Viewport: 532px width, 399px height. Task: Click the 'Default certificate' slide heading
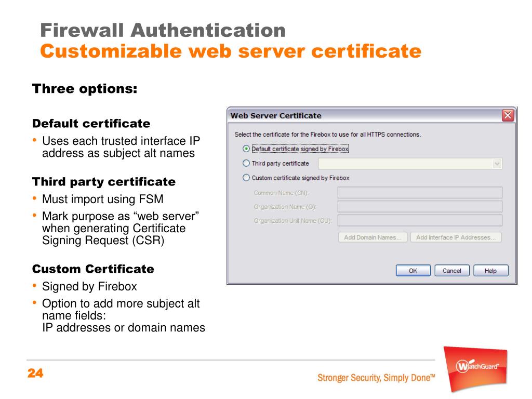91,124
